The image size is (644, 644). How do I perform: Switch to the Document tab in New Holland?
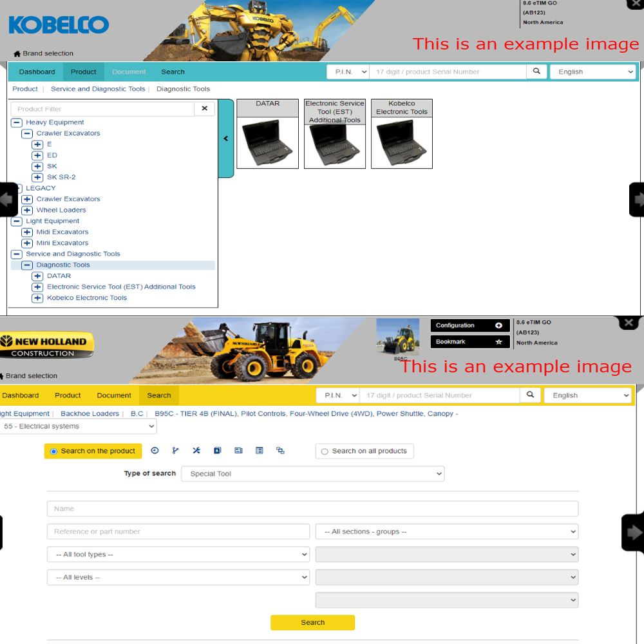pyautogui.click(x=114, y=395)
